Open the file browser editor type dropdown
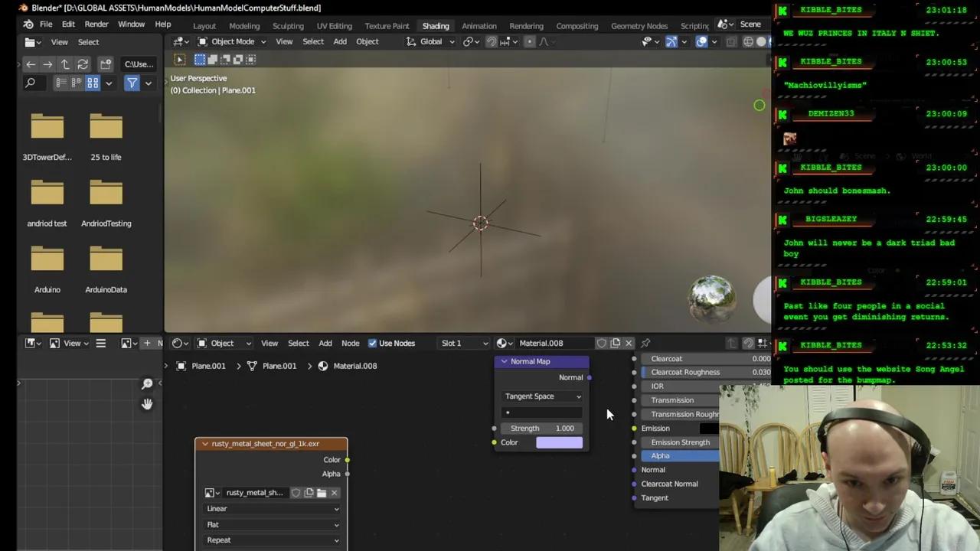Screen dimensions: 980x551 (33, 42)
